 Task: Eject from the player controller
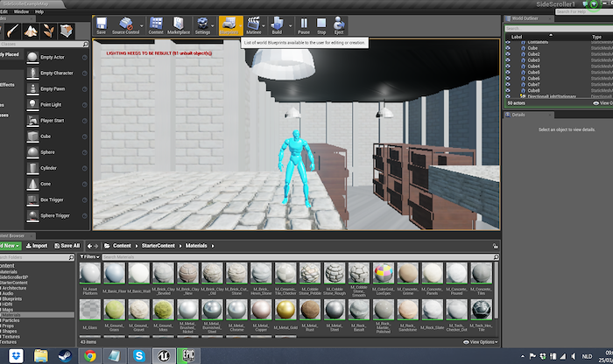pyautogui.click(x=339, y=25)
